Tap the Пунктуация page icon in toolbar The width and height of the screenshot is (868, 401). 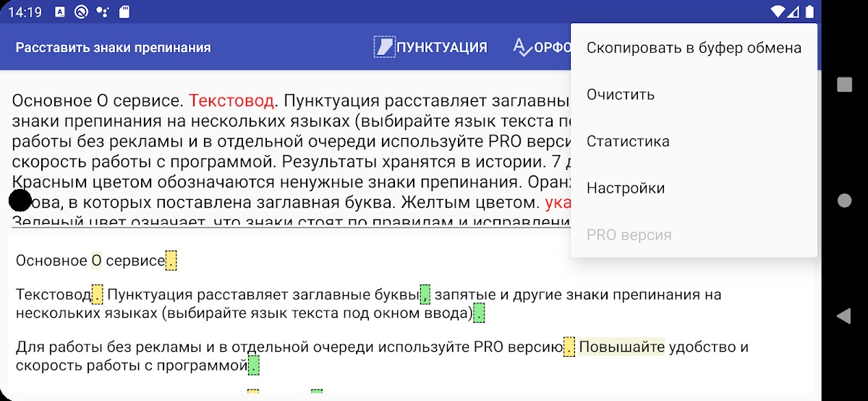(385, 47)
